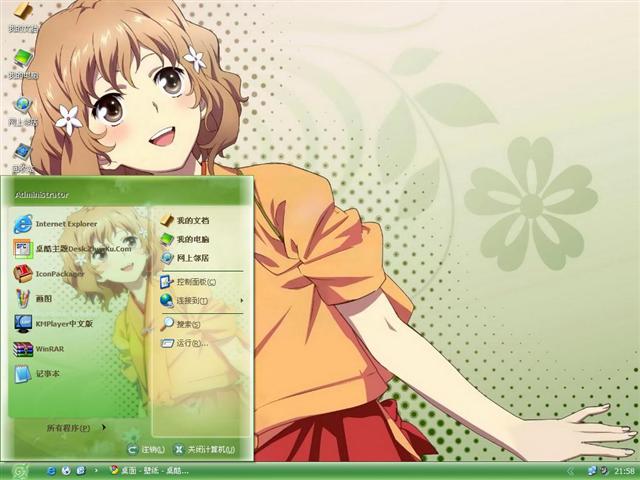This screenshot has width=640, height=480.
Task: Switch to the 桌面 - 壁纸 - 桌酷 taskbar window
Action: coord(149,471)
